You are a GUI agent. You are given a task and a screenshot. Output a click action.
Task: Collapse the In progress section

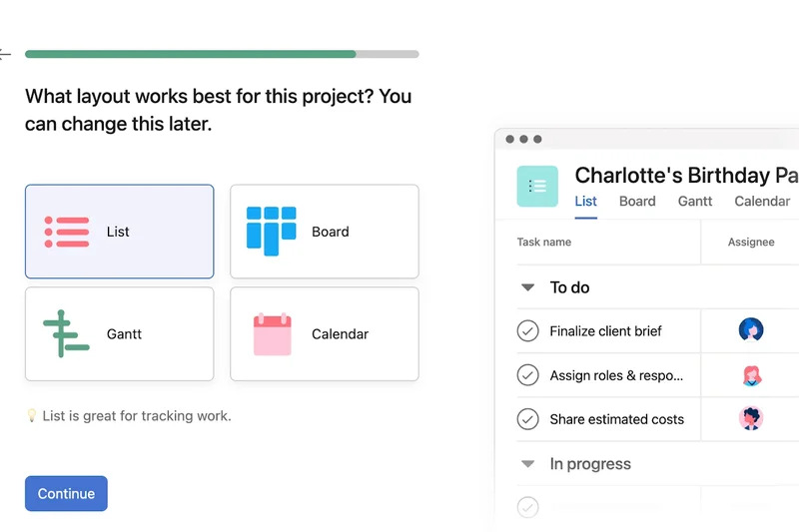(x=528, y=464)
